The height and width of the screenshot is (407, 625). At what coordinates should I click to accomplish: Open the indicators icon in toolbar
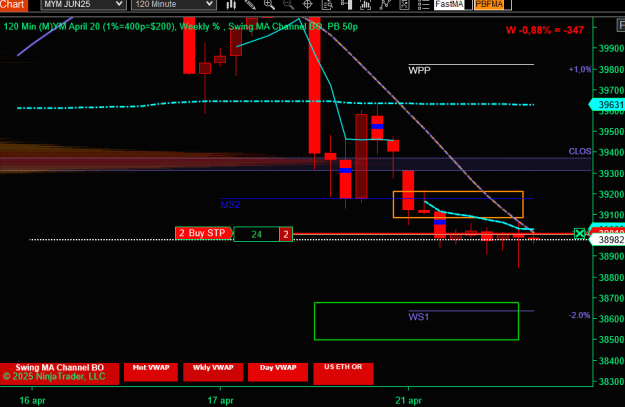point(365,4)
